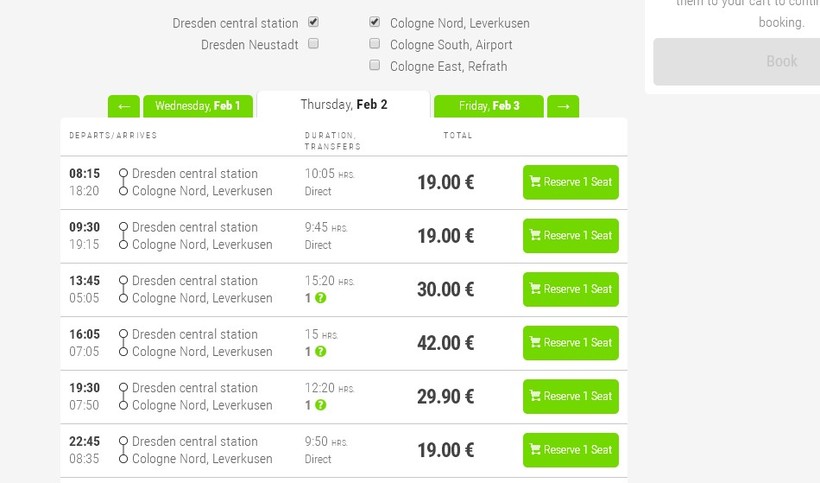Click the previous day left arrow
The image size is (820, 483).
pyautogui.click(x=123, y=106)
